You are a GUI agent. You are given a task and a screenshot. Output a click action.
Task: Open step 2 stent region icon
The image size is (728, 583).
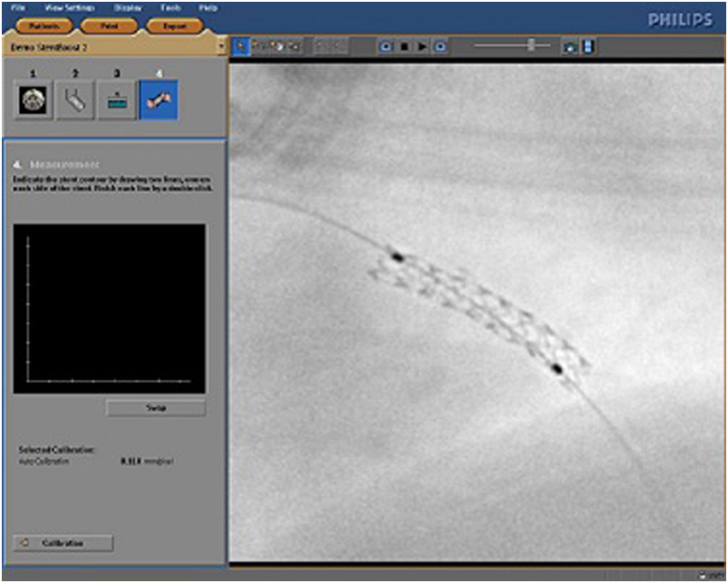click(x=75, y=100)
